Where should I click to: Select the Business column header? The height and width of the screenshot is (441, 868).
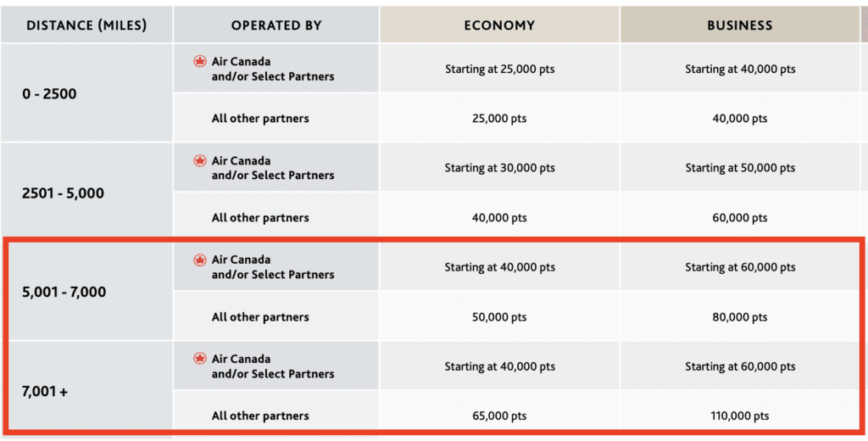[x=740, y=25]
